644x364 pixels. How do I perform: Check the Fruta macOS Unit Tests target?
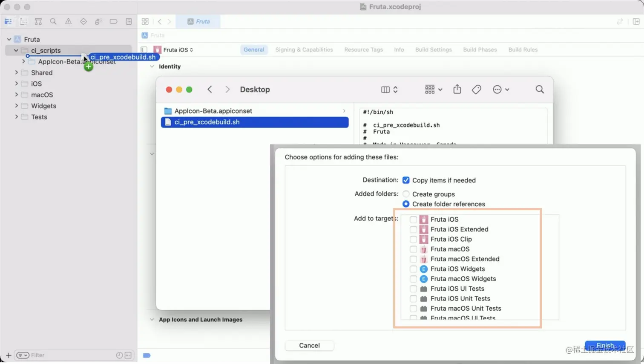pos(413,309)
